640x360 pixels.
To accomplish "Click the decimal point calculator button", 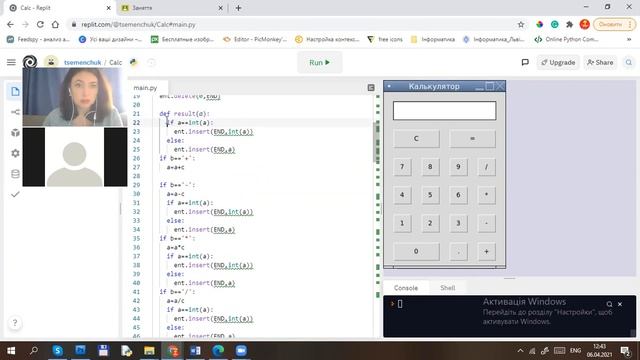I will pos(458,251).
